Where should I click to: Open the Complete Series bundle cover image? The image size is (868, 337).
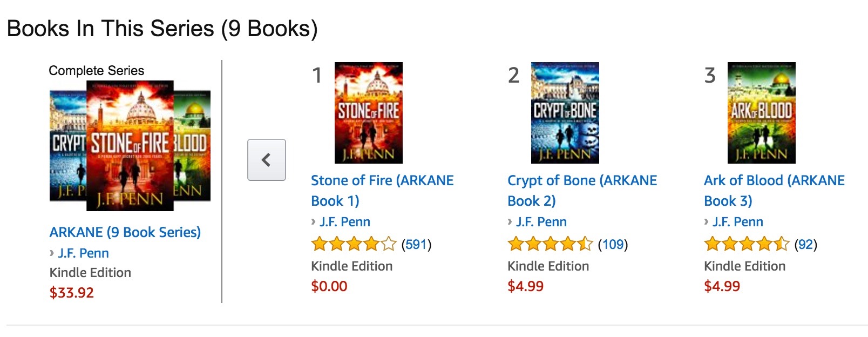tap(130, 146)
